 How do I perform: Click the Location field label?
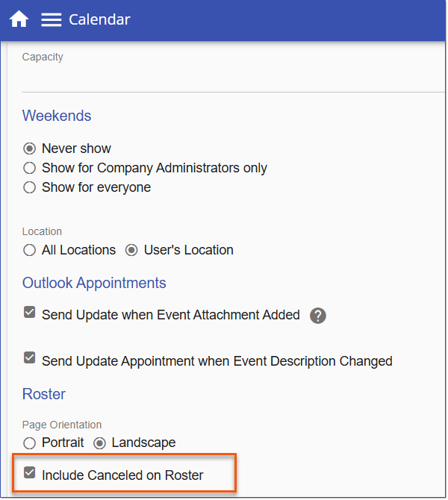tap(42, 231)
